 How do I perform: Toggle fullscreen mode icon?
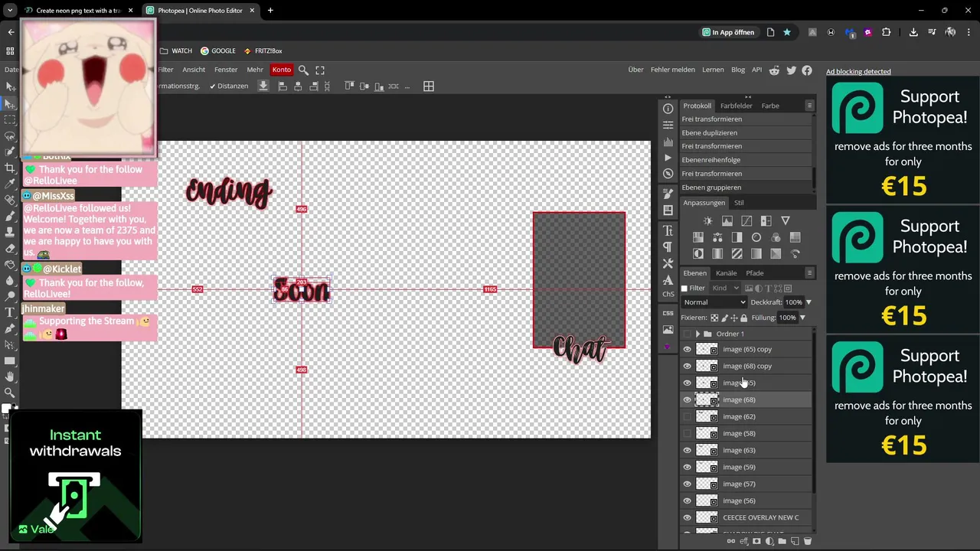[320, 70]
